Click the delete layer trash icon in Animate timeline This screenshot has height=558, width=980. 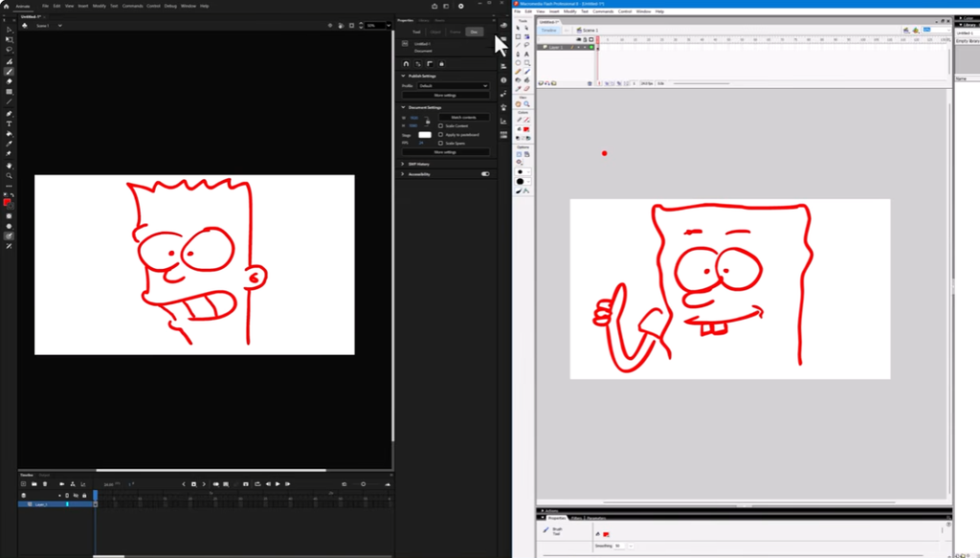pos(45,483)
